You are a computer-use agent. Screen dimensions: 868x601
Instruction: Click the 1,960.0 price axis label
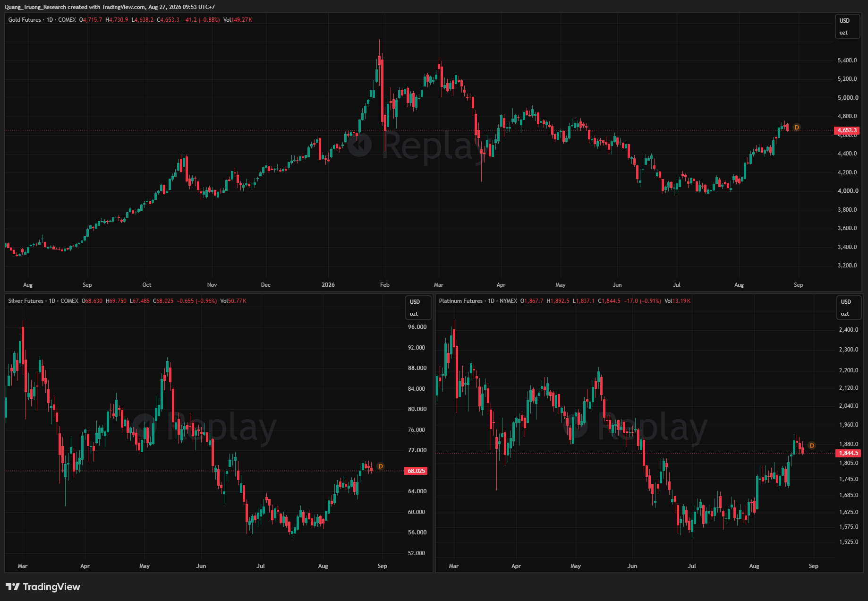849,425
